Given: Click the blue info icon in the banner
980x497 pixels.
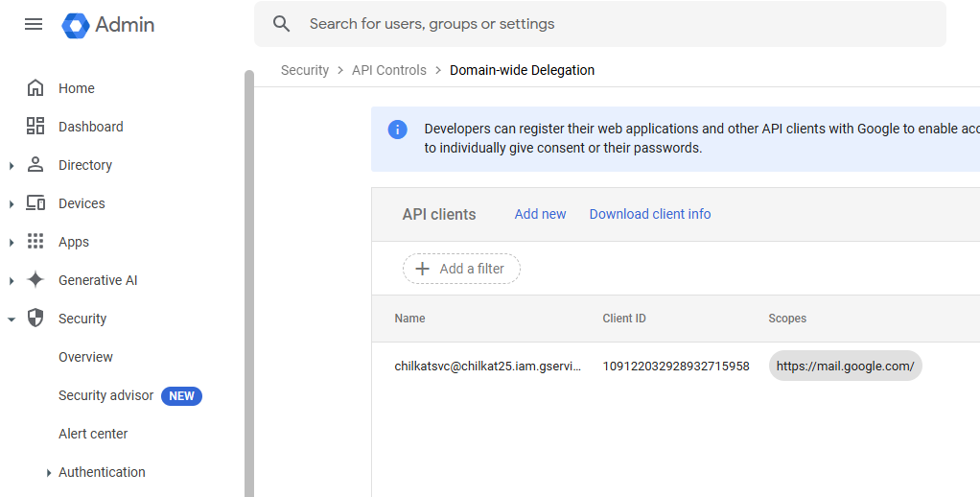Looking at the screenshot, I should pos(398,130).
